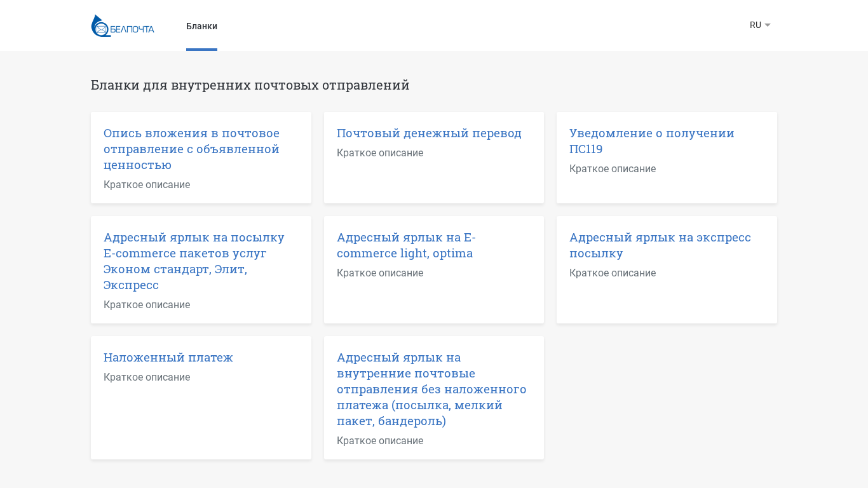The height and width of the screenshot is (488, 868).
Task: Choose Адресный ярлык на E-commerce light, optima
Action: click(x=405, y=245)
